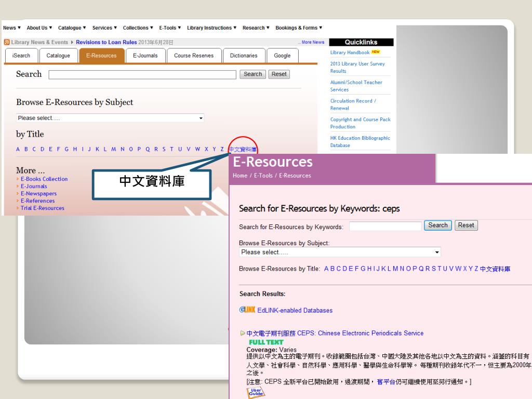Open the Catalogue dropdown menu
The image size is (532, 399).
tap(72, 28)
